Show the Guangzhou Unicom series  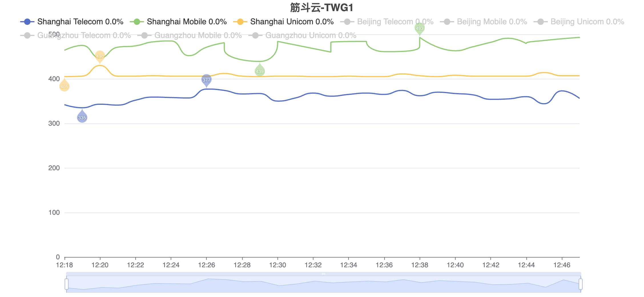click(302, 35)
